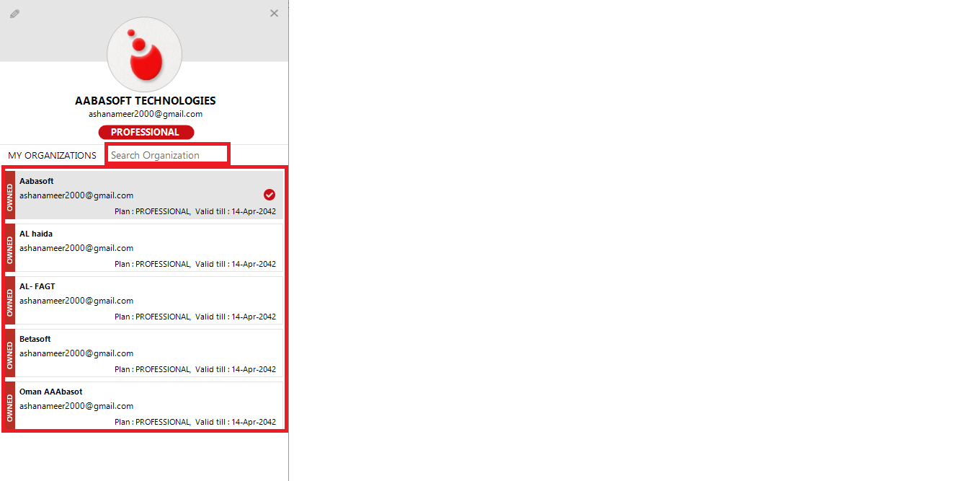Click the OWNED tag beside AL- FAGT
Image resolution: width=980 pixels, height=481 pixels.
pyautogui.click(x=10, y=300)
